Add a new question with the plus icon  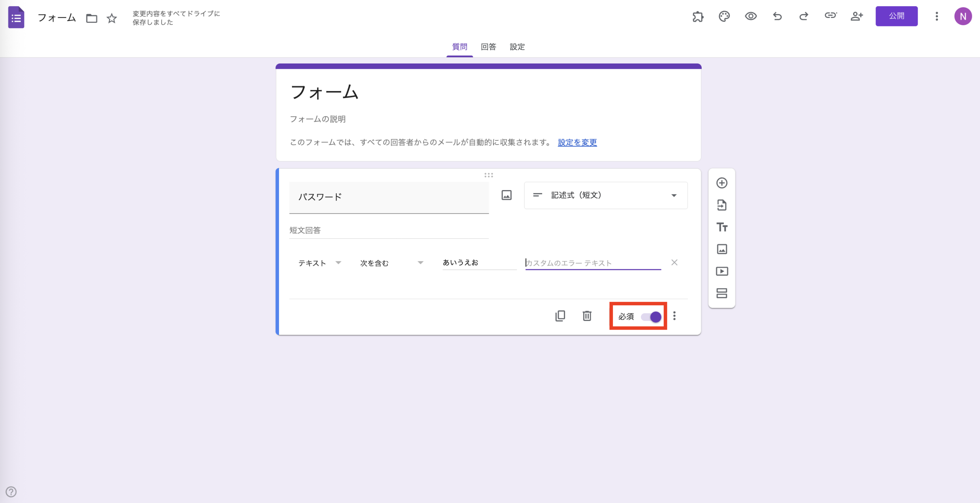(x=722, y=183)
